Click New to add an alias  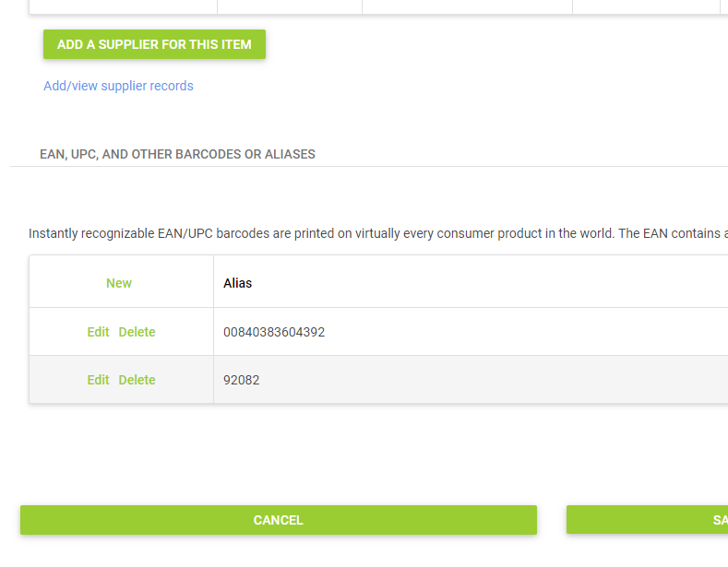pyautogui.click(x=119, y=283)
